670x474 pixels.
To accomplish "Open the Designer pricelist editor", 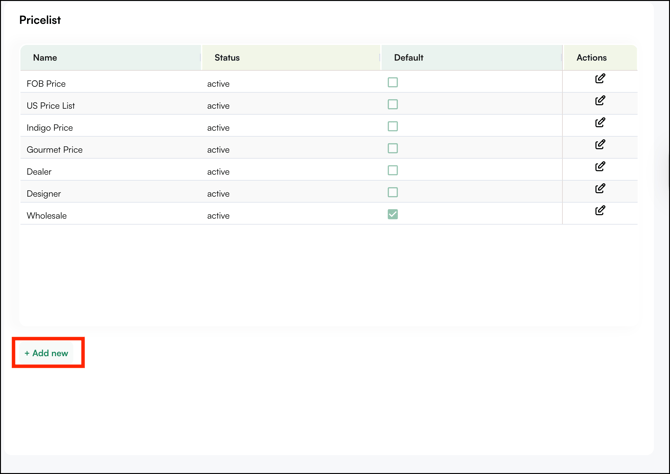I will point(600,189).
